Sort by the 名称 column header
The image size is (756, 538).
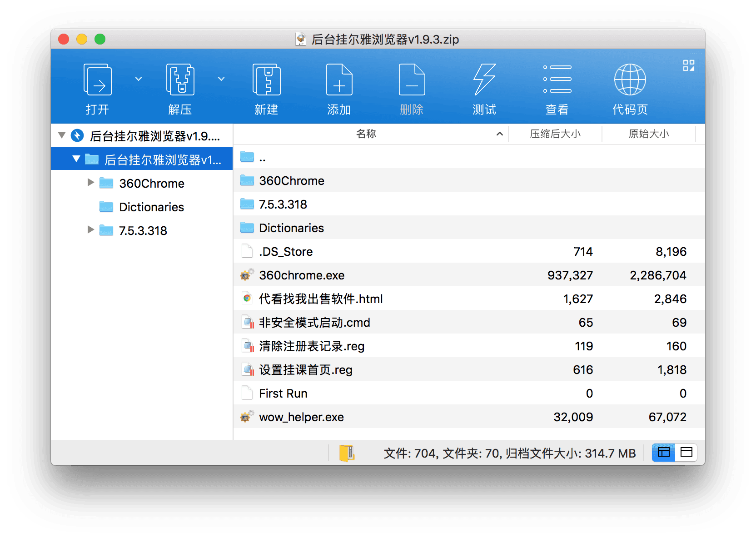[x=366, y=134]
